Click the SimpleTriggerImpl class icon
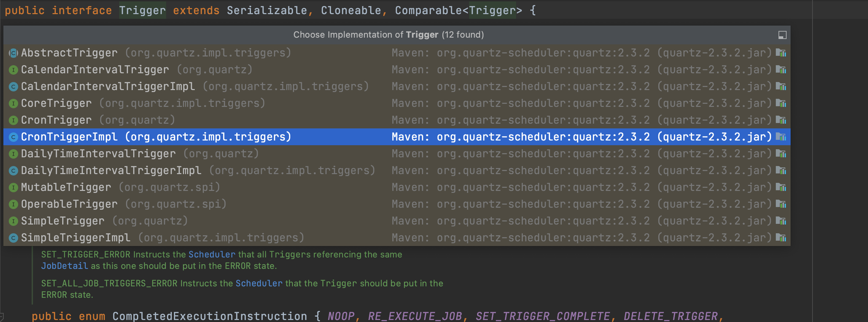Screen dimensions: 868x322 tap(13, 238)
